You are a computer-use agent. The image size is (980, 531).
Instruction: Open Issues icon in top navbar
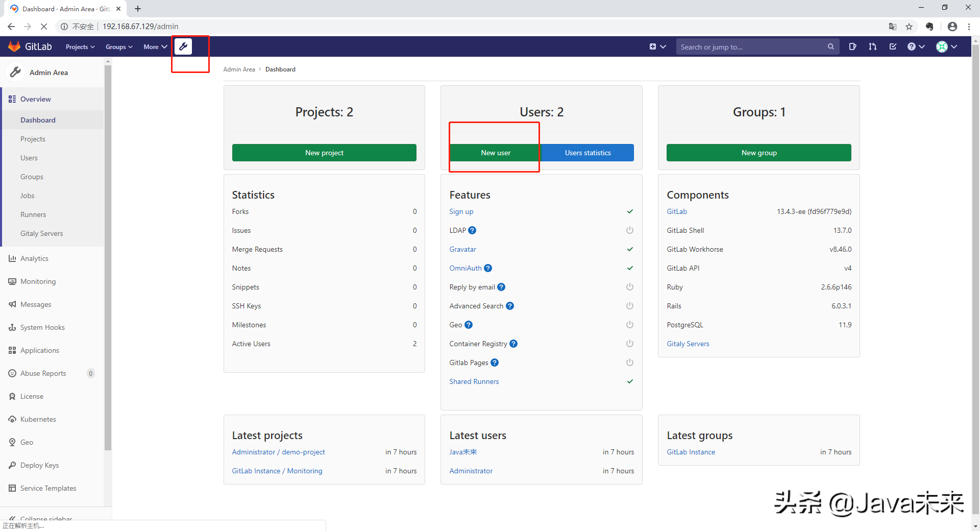tap(852, 46)
